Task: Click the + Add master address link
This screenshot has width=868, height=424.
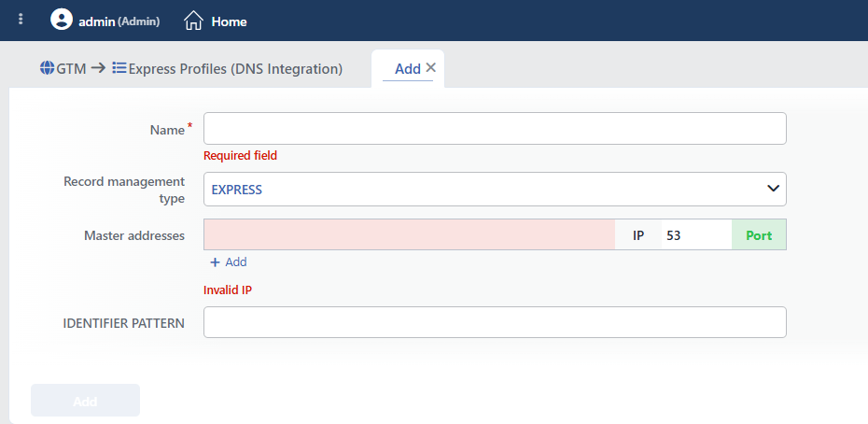Action: [229, 262]
